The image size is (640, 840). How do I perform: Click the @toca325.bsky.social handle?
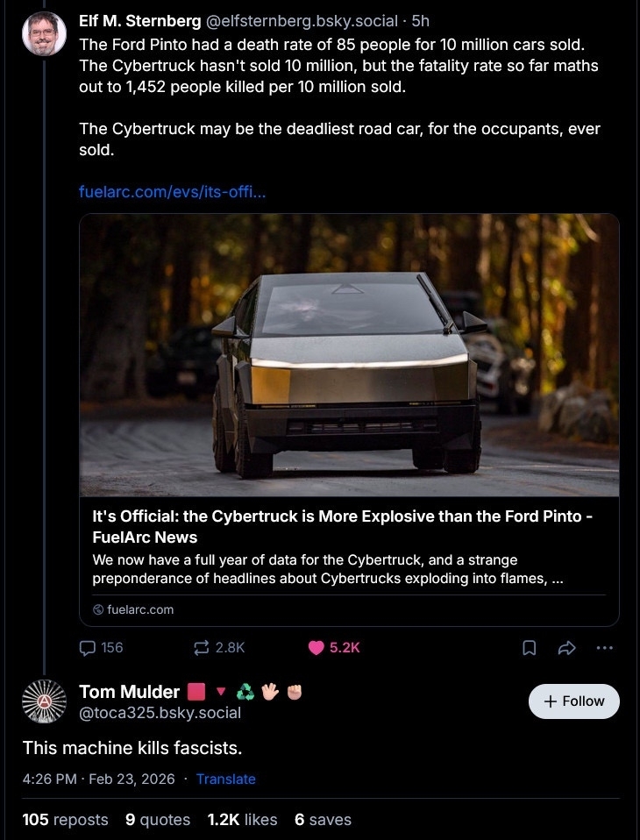point(160,713)
